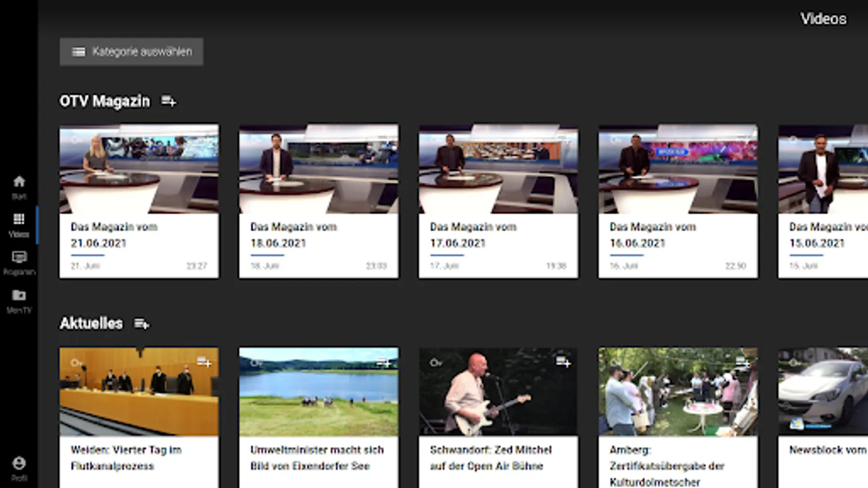This screenshot has height=488, width=868.
Task: Open Das Magazin vom 17.06.2021 video
Action: coord(498,201)
